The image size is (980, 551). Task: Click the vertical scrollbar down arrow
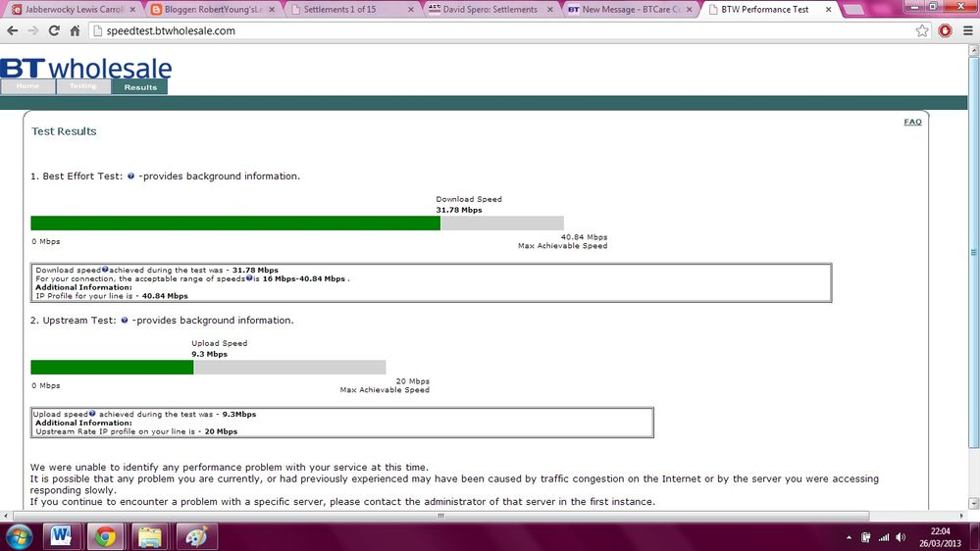click(974, 503)
